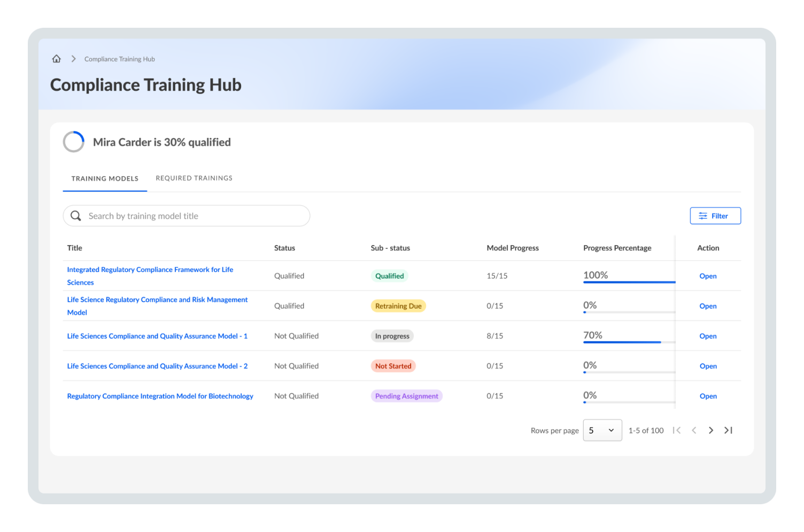Go to next page of results
The height and width of the screenshot is (532, 804).
coord(711,431)
